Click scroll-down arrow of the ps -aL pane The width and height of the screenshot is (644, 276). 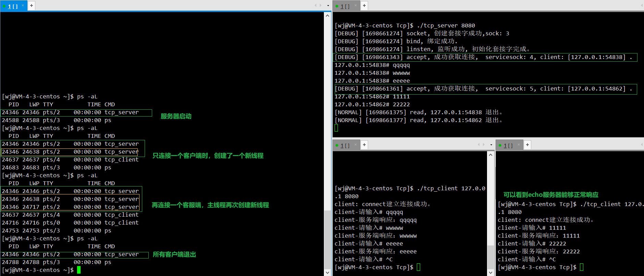(x=327, y=273)
